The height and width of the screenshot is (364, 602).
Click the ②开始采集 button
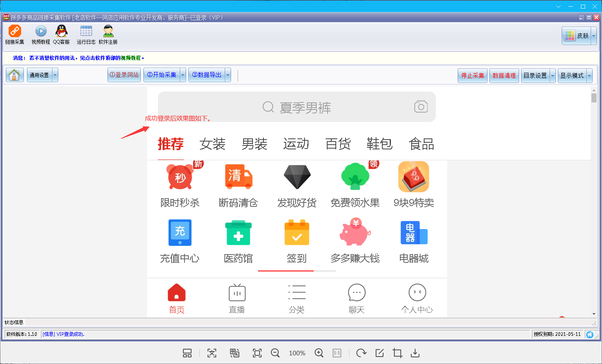(x=162, y=75)
